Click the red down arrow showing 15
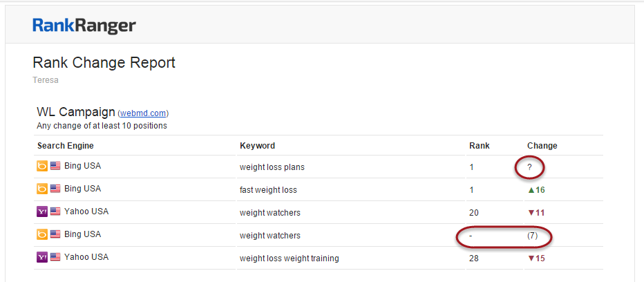Image resolution: width=644 pixels, height=282 pixels. [x=531, y=258]
